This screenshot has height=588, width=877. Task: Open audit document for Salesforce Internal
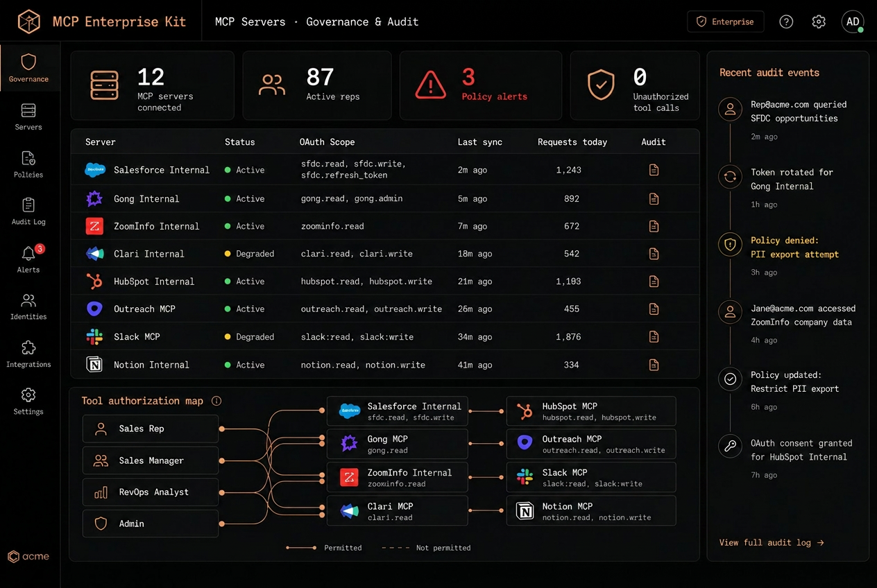(x=654, y=170)
